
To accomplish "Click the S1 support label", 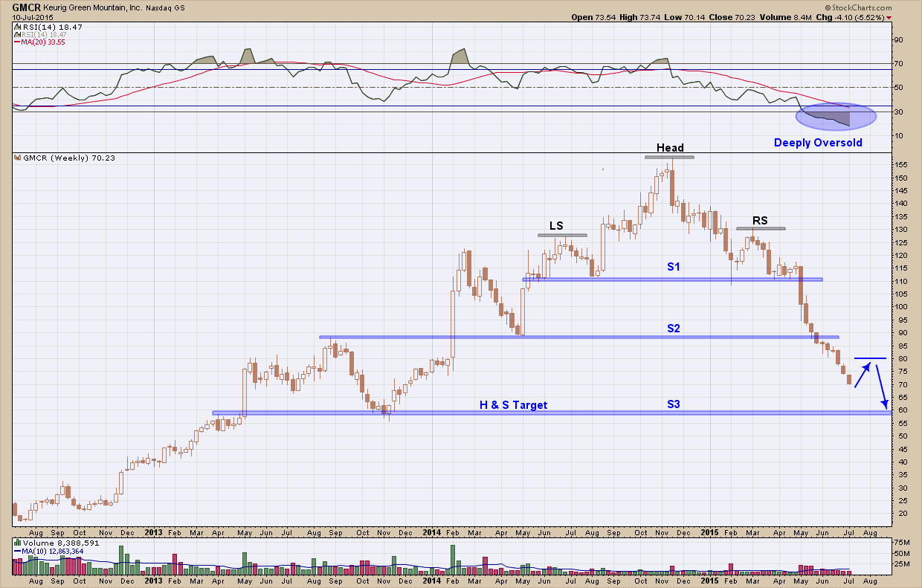I will coord(674,266).
